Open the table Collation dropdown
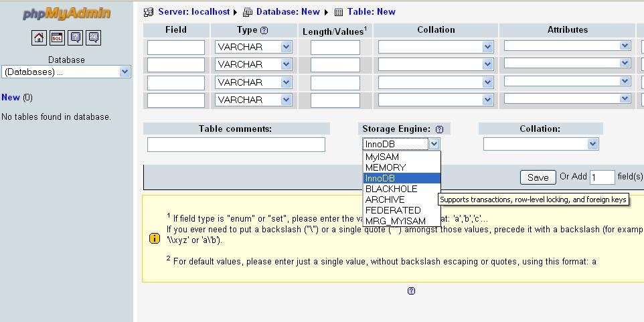The height and width of the screenshot is (322, 644). 541,144
